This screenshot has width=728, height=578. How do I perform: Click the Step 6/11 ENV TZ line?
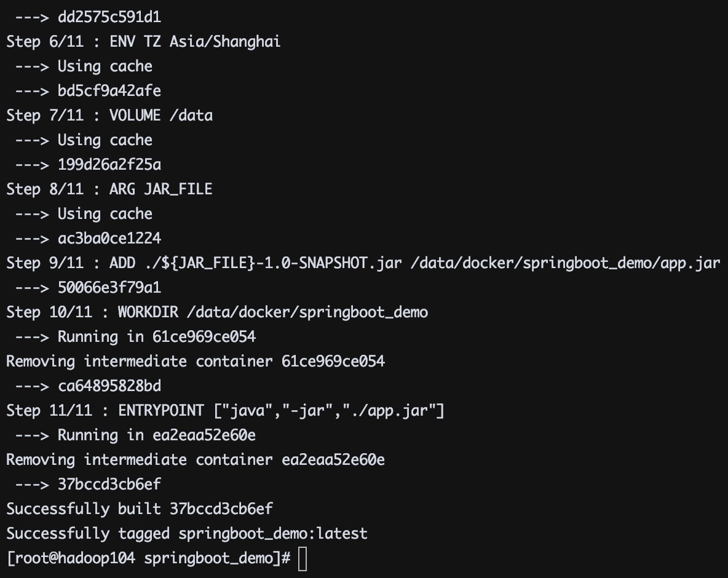(x=143, y=42)
